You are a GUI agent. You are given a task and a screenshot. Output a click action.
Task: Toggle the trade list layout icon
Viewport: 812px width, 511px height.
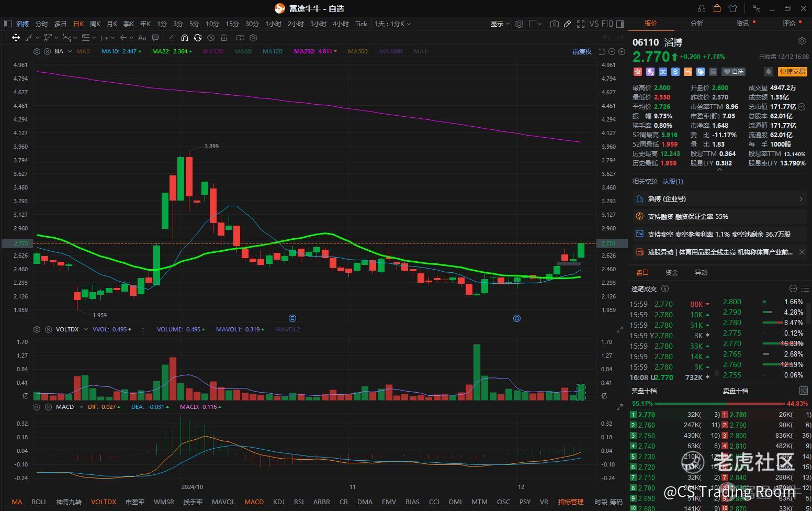(x=805, y=288)
